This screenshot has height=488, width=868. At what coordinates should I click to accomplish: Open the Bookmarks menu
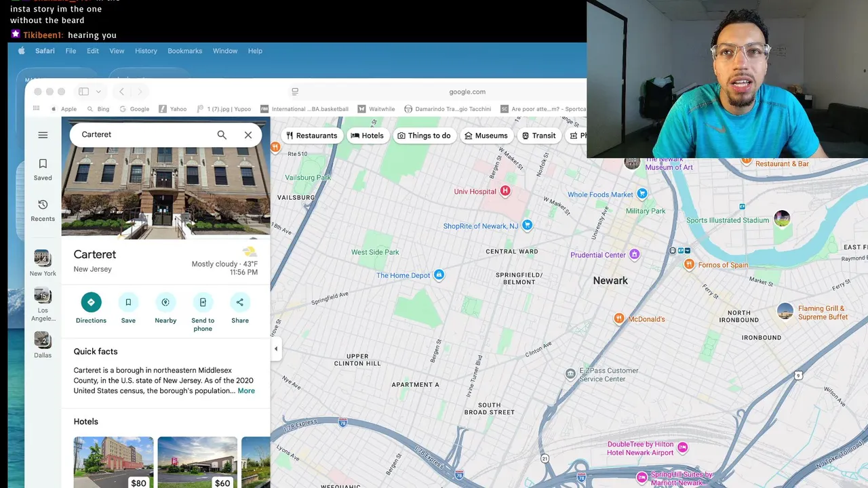[184, 51]
